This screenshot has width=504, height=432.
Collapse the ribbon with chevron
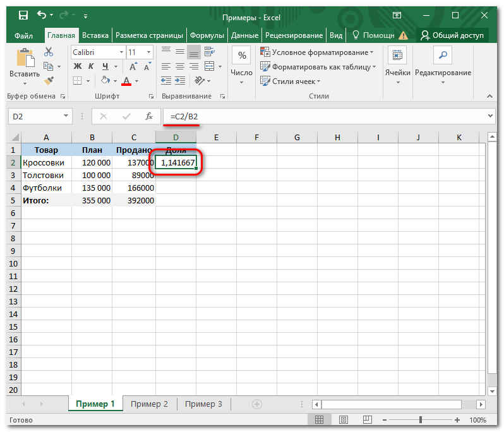(x=489, y=96)
